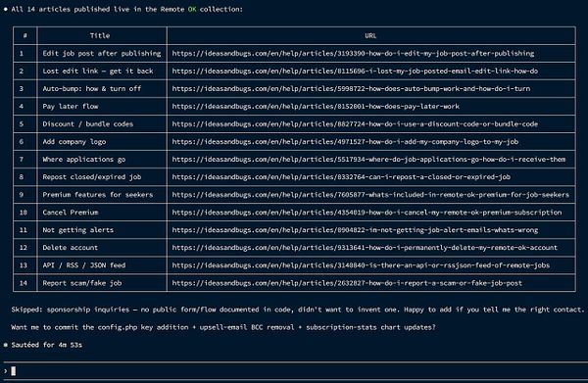This screenshot has height=383, width=588.
Task: Click the 'Skipped: sponsorship inquiries' note line
Action: 298,310
